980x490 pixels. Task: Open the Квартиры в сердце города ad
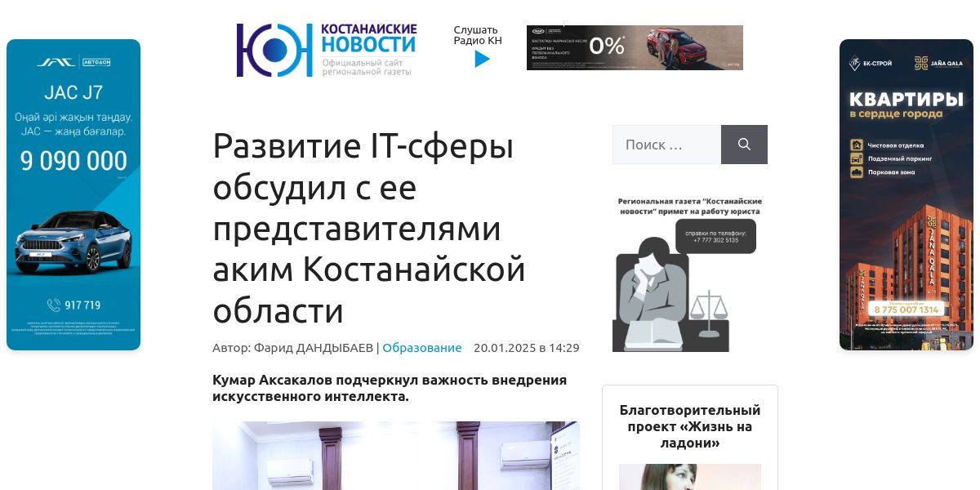[x=906, y=194]
